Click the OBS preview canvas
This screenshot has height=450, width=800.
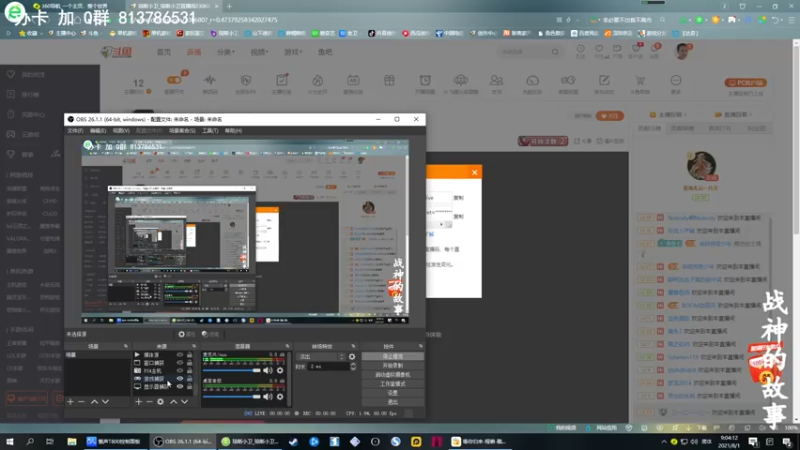coord(245,232)
